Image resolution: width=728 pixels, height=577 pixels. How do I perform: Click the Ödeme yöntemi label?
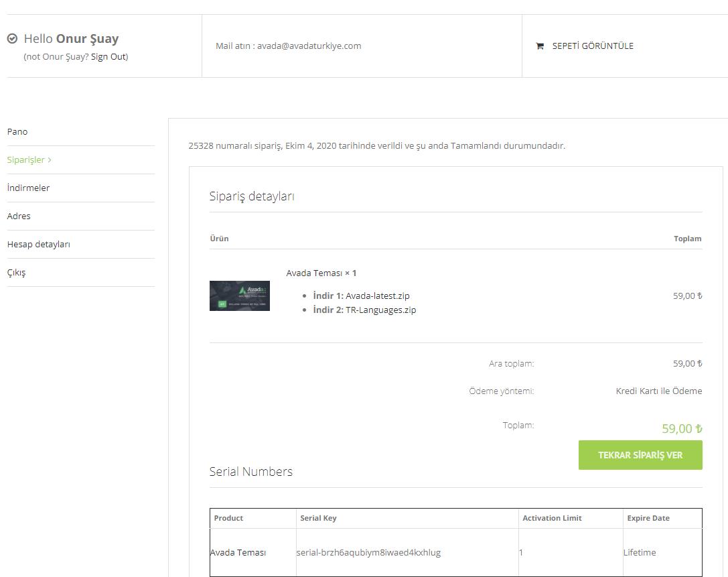pyautogui.click(x=502, y=391)
